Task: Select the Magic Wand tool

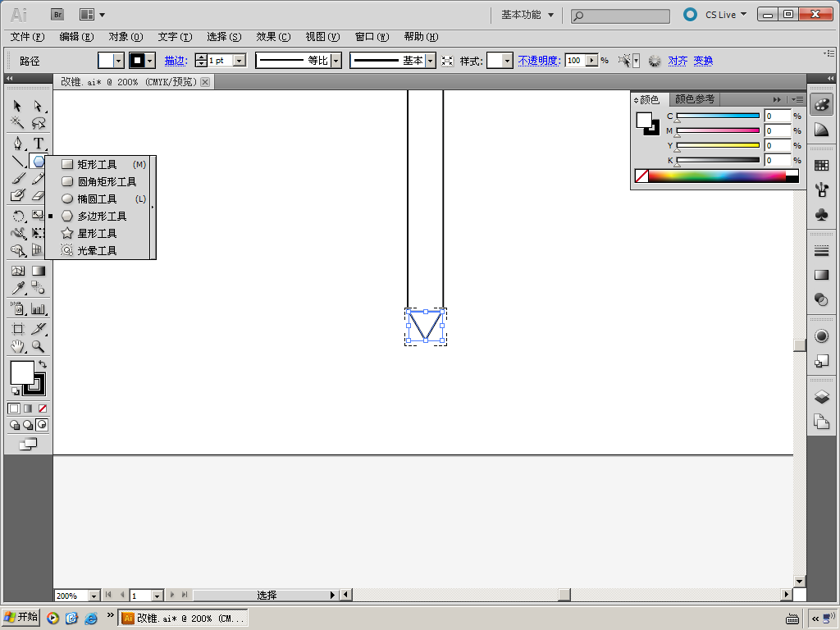Action: coord(18,123)
